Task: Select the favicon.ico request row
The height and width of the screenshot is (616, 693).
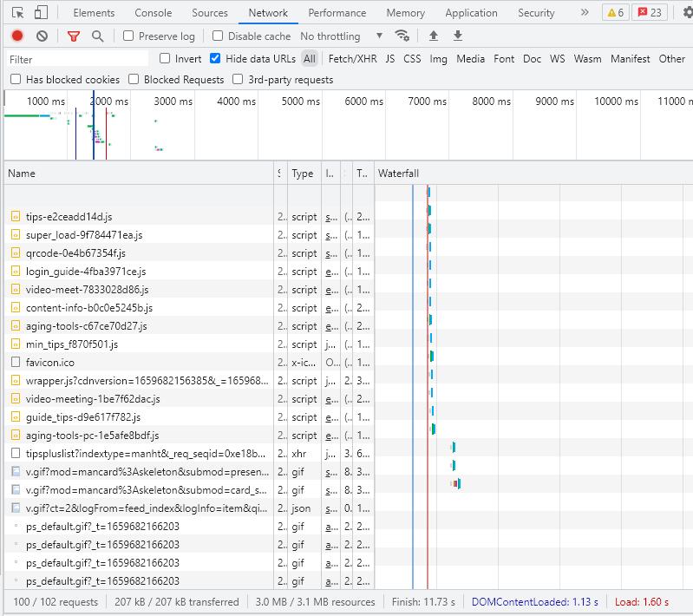Action: pyautogui.click(x=50, y=363)
